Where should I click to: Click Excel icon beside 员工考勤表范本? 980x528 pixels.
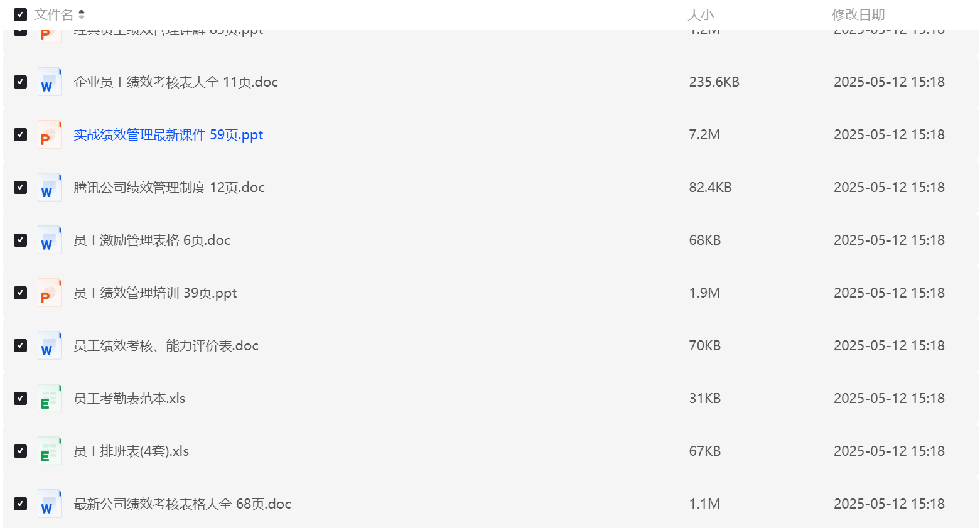point(49,399)
